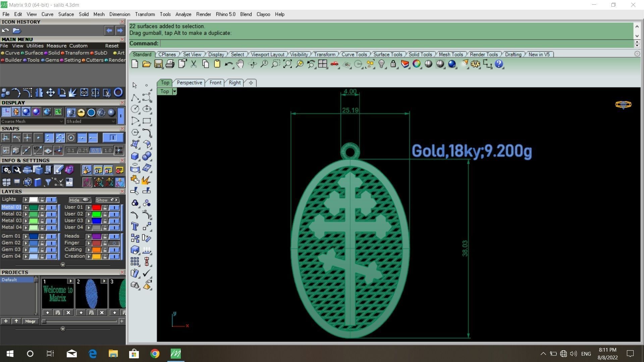Click the blue Render sphere icon
The image size is (644, 362).
(452, 64)
